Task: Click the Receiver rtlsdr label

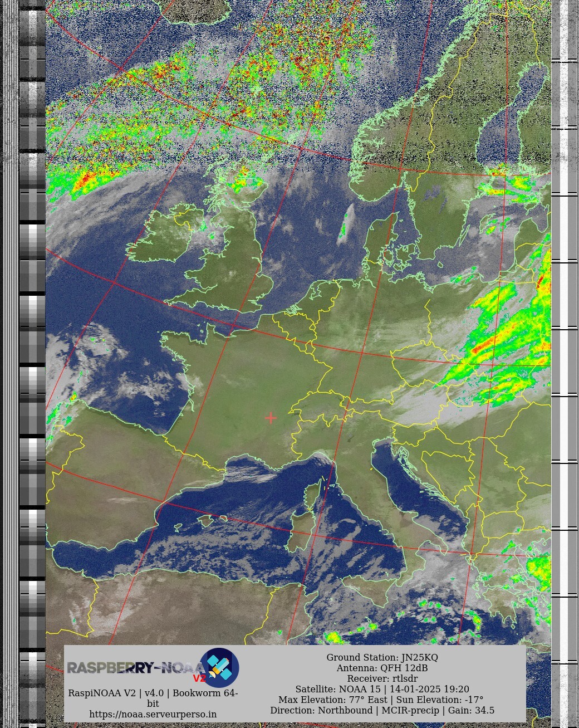Action: point(382,678)
